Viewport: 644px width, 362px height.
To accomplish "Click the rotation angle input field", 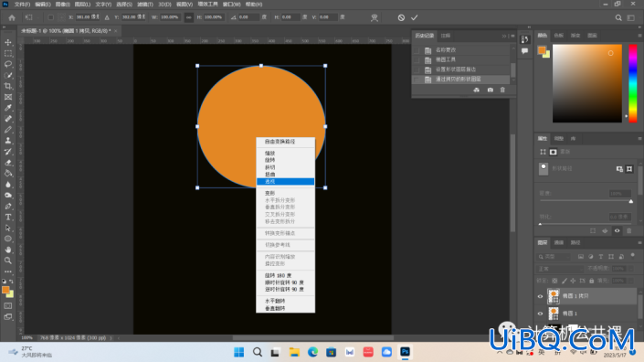I will coord(248,17).
